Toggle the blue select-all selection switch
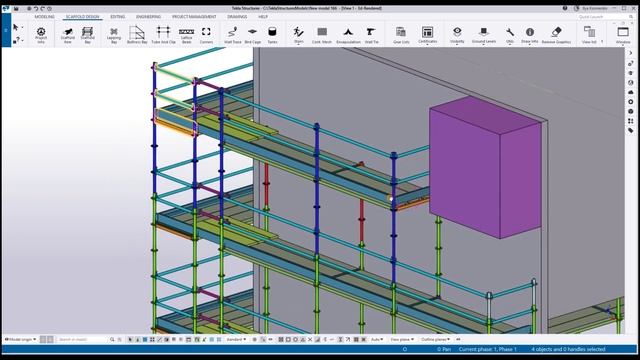This screenshot has height=360, width=640. (x=145, y=339)
